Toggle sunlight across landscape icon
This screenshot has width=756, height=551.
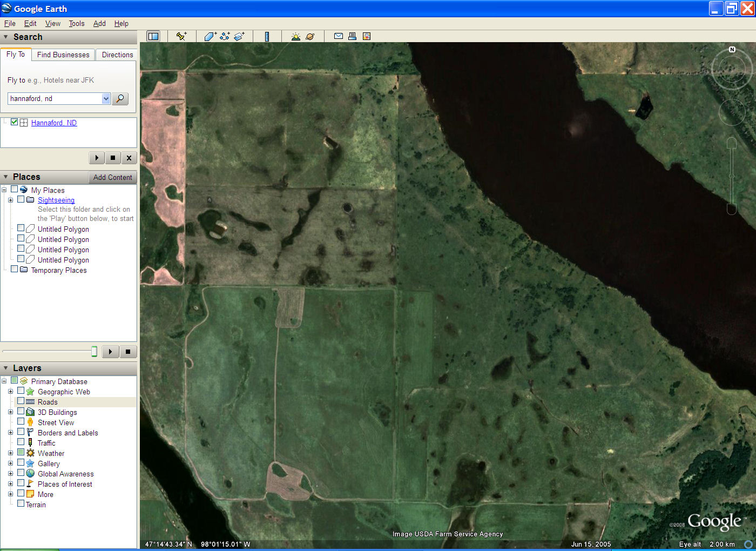296,36
